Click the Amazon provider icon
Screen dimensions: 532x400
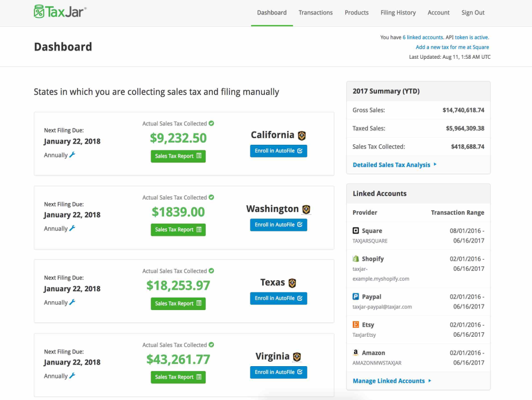pyautogui.click(x=356, y=352)
